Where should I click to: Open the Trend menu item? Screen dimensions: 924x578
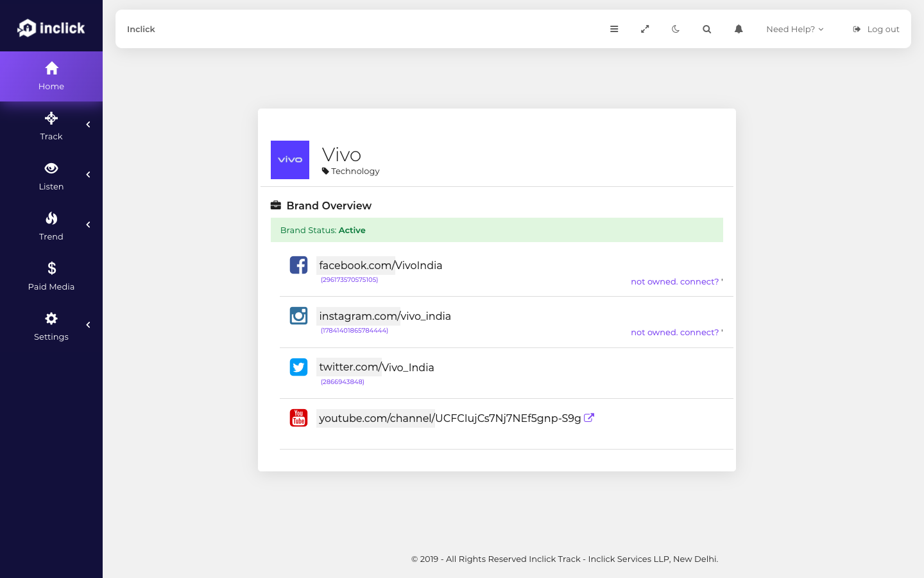pyautogui.click(x=51, y=227)
